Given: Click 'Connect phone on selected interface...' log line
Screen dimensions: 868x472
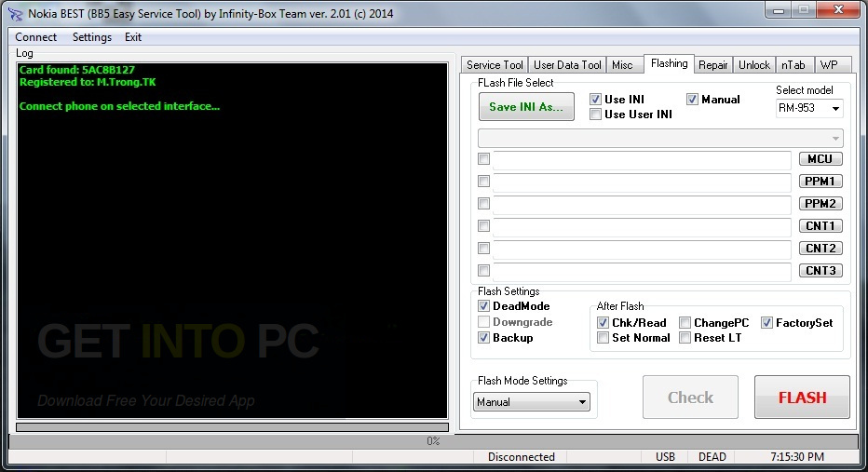Looking at the screenshot, I should coord(119,106).
